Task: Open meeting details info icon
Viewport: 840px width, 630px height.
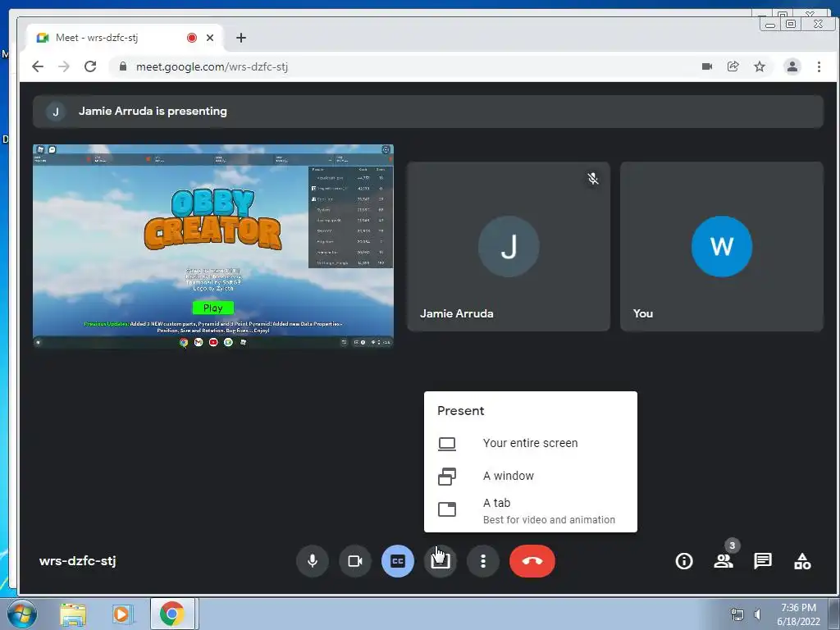Action: [684, 561]
